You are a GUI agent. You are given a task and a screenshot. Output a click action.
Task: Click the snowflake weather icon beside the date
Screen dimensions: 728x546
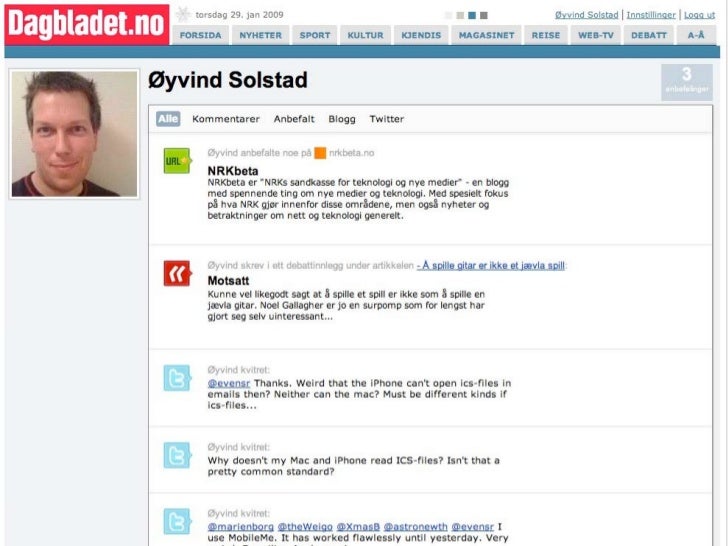point(183,14)
